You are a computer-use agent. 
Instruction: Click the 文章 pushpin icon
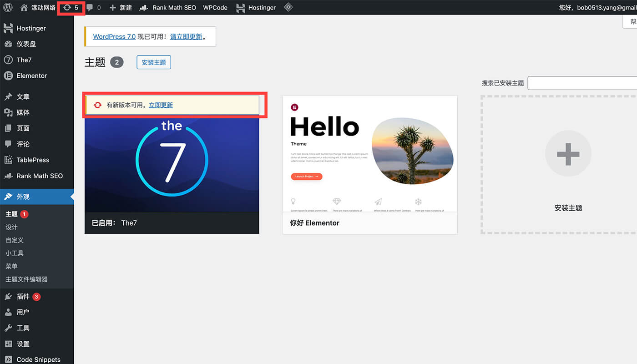[x=8, y=96]
